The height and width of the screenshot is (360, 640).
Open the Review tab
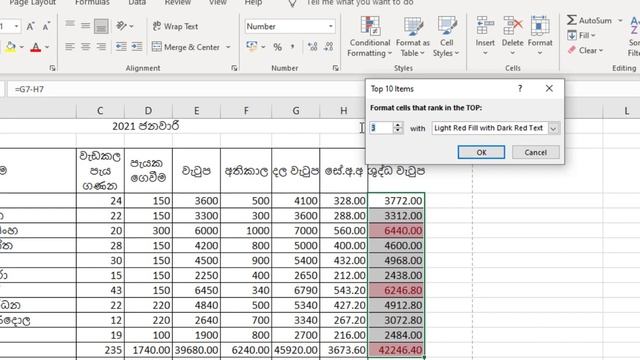[178, 3]
